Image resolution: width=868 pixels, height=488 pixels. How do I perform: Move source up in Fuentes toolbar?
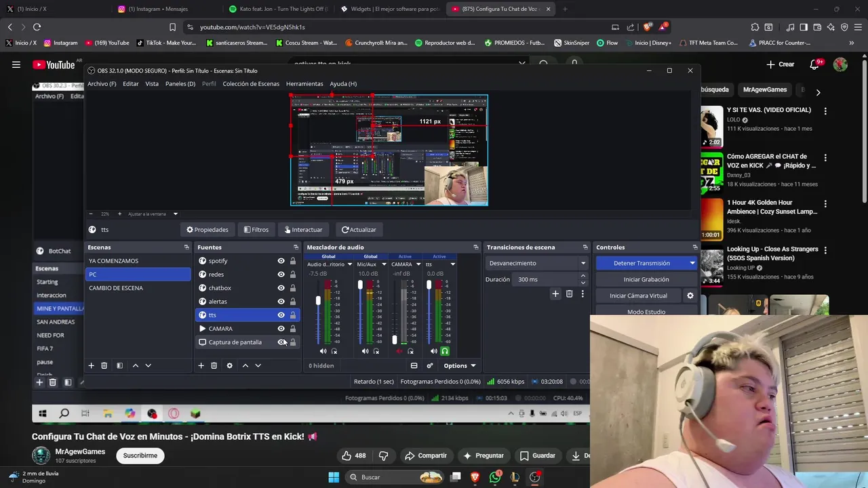click(245, 365)
